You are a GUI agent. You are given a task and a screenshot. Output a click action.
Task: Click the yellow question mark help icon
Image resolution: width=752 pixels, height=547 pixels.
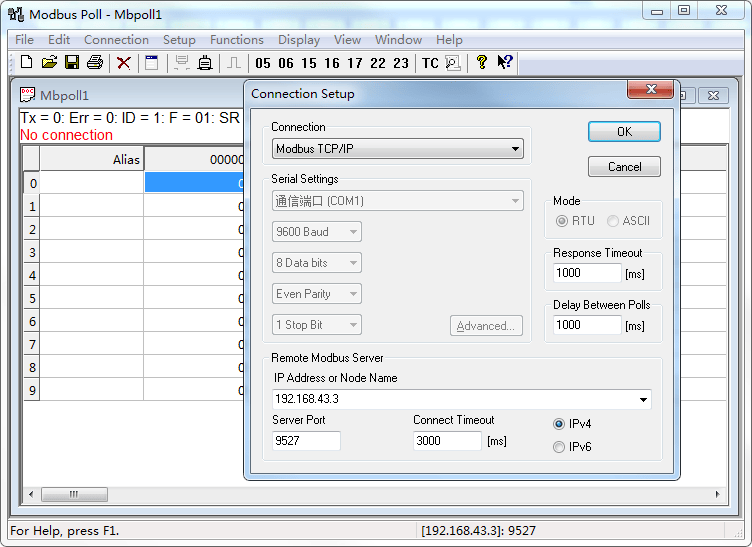482,62
